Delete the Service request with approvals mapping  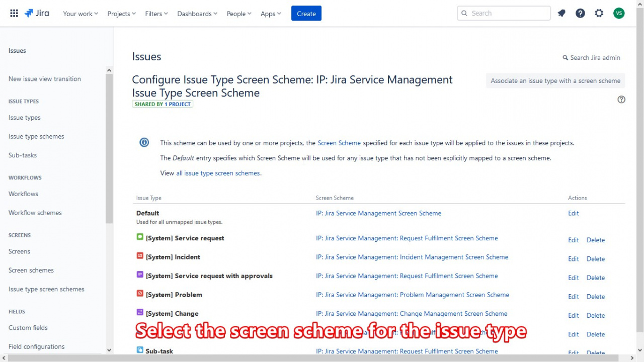click(x=596, y=278)
